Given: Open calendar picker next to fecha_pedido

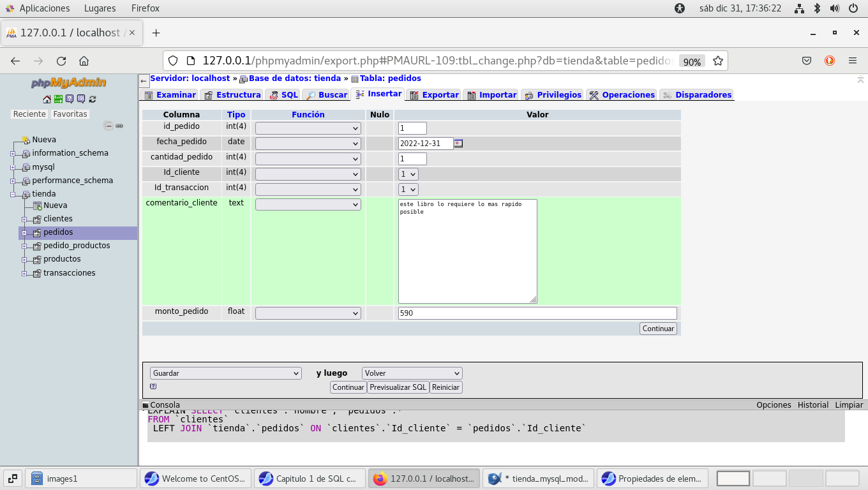Looking at the screenshot, I should [x=458, y=144].
